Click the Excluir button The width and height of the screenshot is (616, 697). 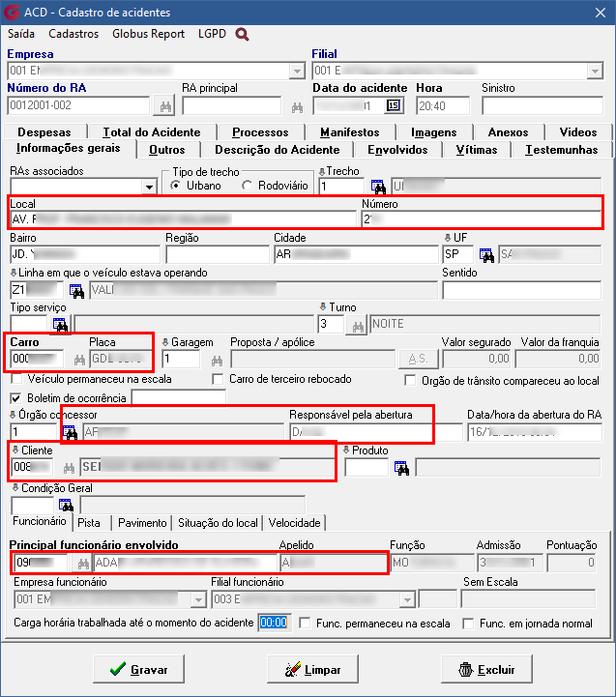(x=486, y=669)
